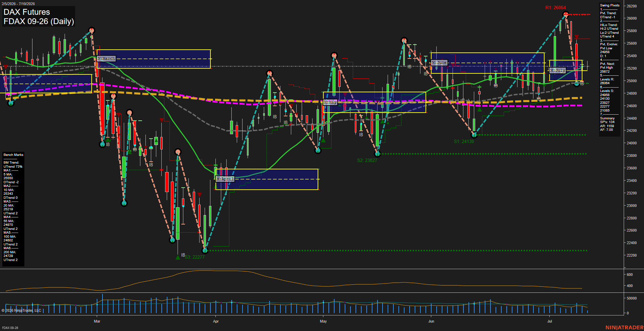Click the AR: 1159 summary line
This screenshot has height=331, width=644.
point(607,126)
